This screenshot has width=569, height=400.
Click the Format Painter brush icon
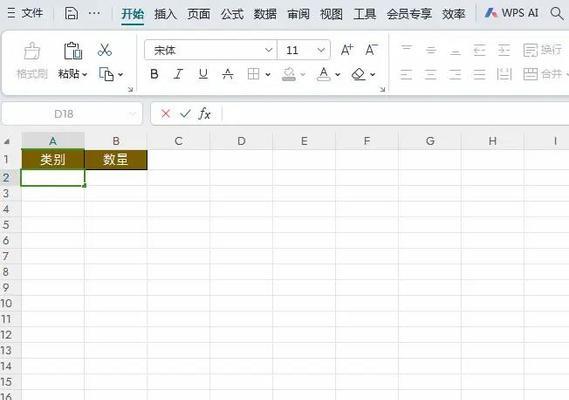(x=32, y=51)
